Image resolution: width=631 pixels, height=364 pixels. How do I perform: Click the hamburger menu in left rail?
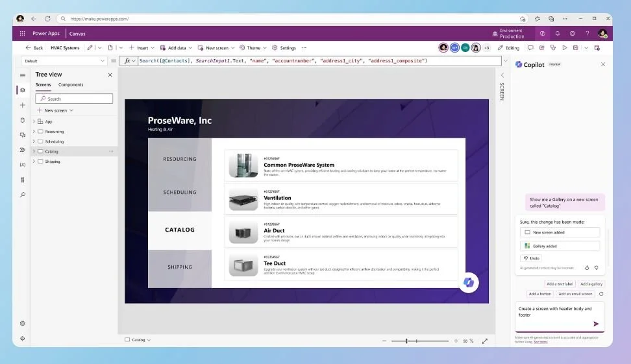(23, 75)
